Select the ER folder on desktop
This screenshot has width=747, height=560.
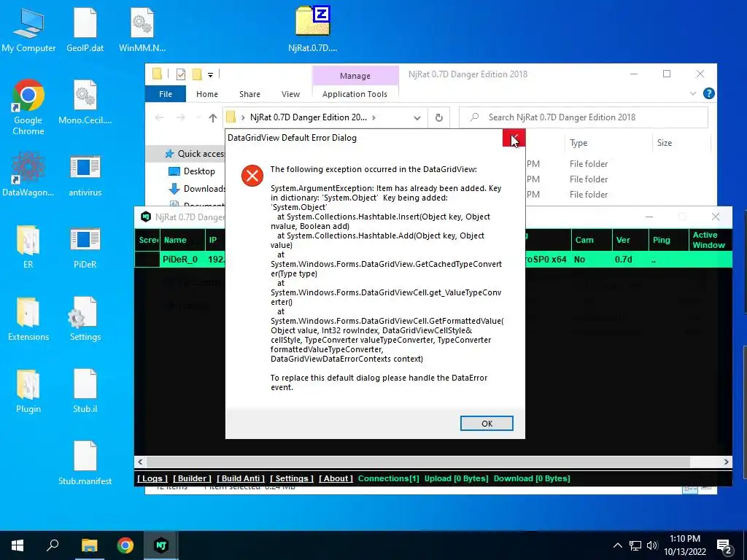tap(28, 246)
